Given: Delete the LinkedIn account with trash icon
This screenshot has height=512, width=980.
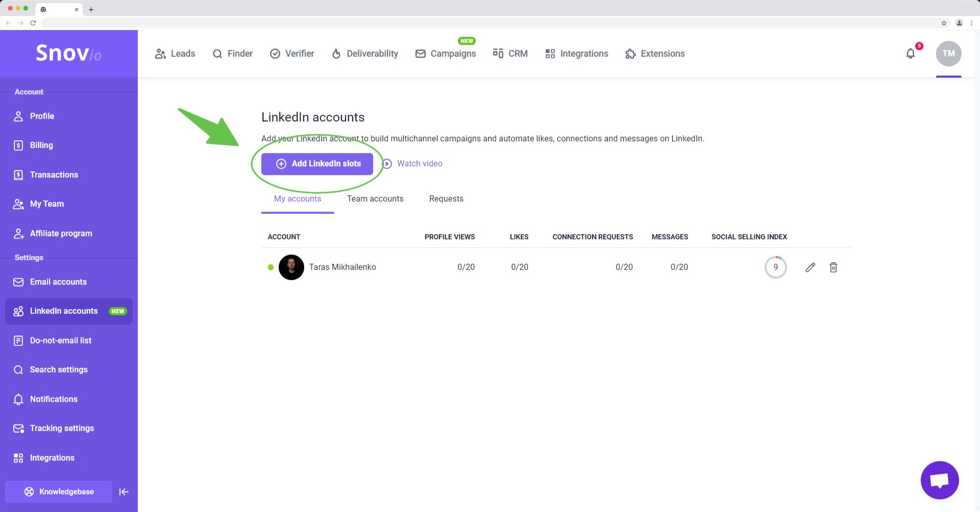Looking at the screenshot, I should 833,267.
